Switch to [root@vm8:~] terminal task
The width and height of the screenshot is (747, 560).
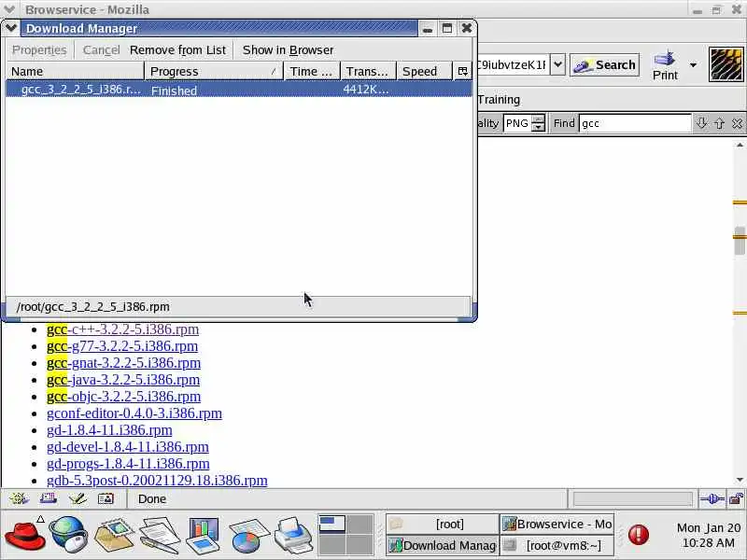(557, 545)
